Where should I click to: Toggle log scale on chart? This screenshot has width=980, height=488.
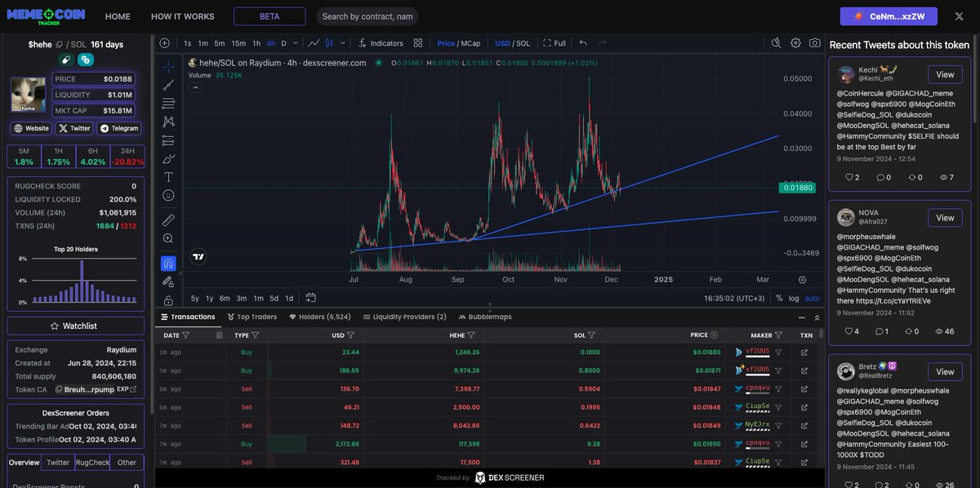pos(794,298)
